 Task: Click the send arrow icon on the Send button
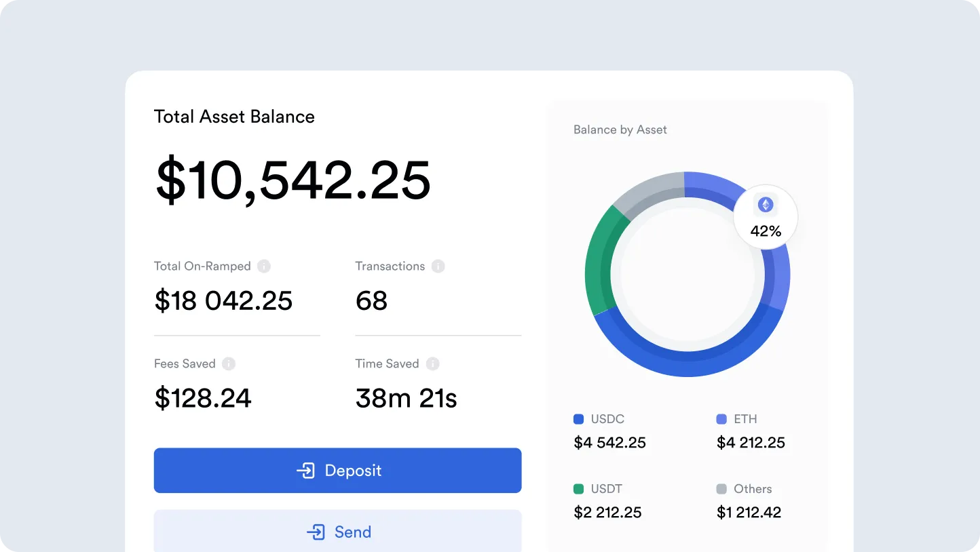click(316, 532)
